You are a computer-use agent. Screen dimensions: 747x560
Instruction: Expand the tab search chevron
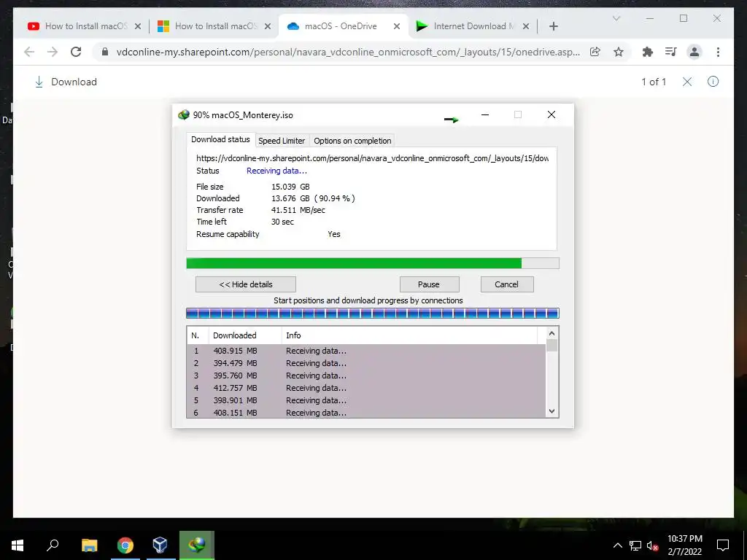point(616,18)
